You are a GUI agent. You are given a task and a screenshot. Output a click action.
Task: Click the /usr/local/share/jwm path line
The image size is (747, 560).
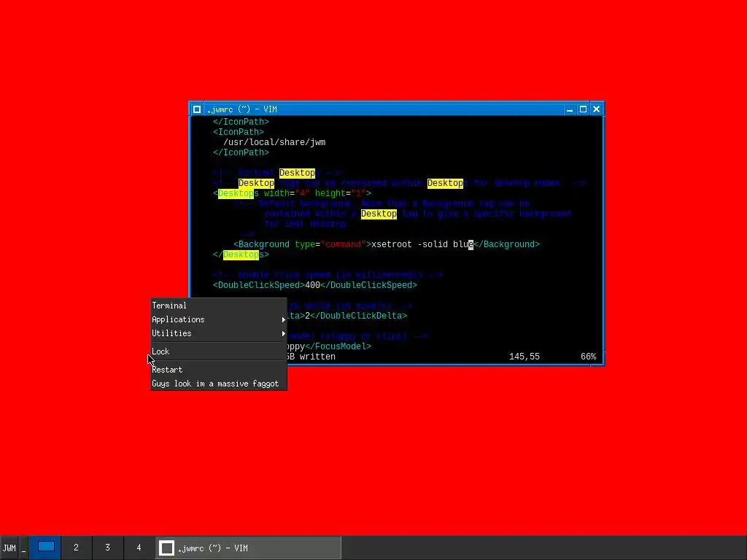tap(274, 142)
